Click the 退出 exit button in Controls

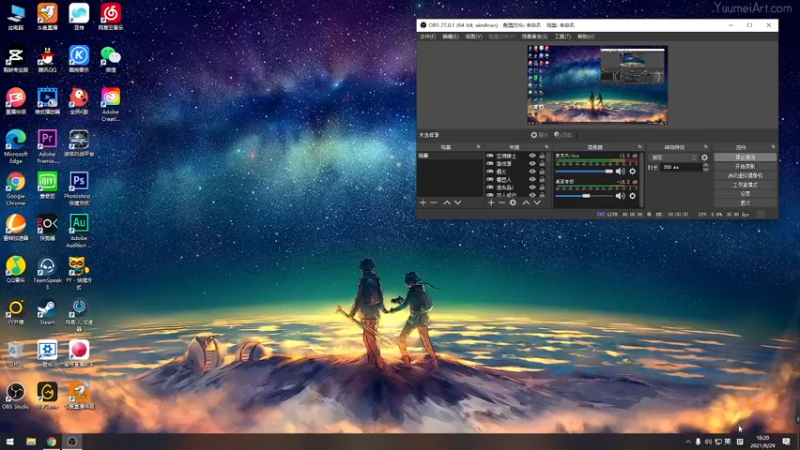[745, 203]
